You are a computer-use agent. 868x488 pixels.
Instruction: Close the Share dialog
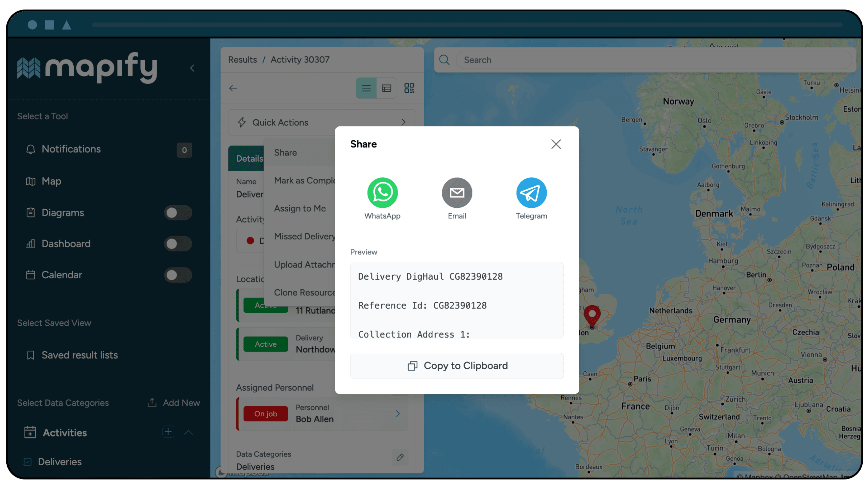(x=556, y=144)
